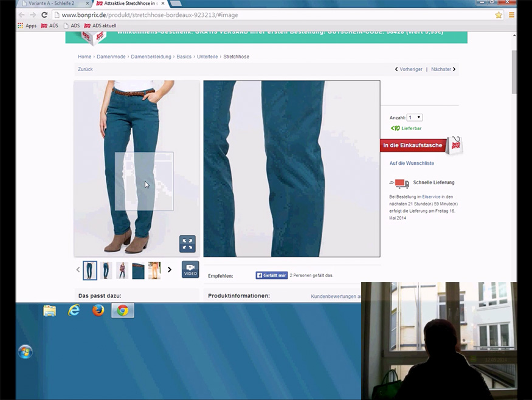
Task: Select the fourth close-up thumbnail
Action: pos(138,271)
